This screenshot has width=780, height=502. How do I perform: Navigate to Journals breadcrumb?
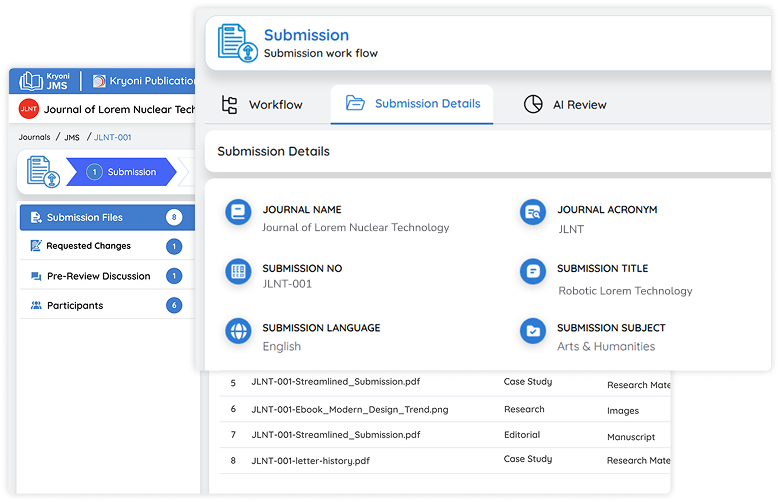[34, 137]
